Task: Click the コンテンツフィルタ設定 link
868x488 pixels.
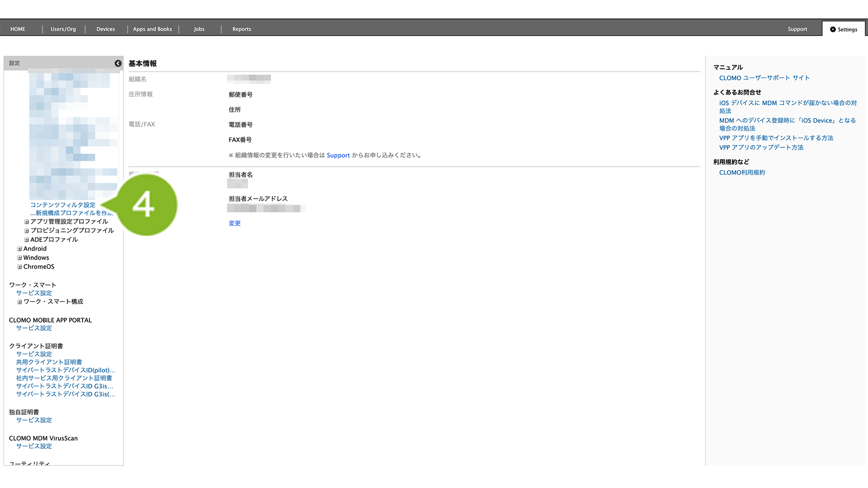Action: pos(62,205)
